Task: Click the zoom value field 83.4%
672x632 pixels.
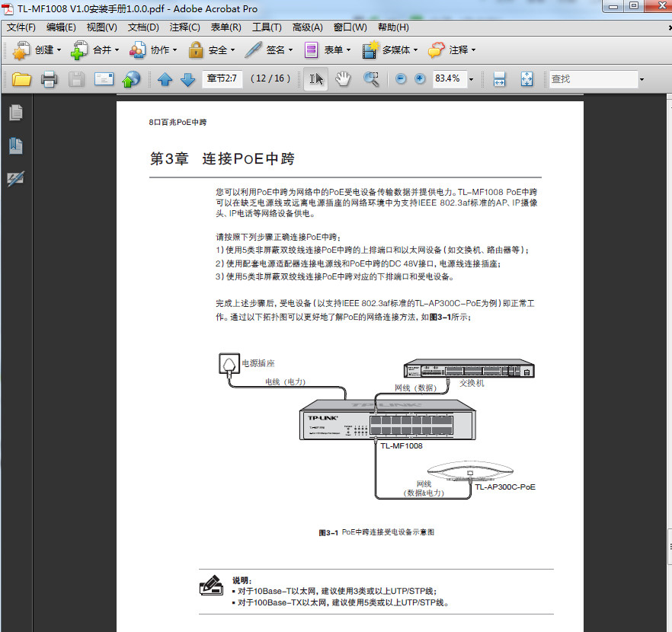Action: pyautogui.click(x=450, y=78)
